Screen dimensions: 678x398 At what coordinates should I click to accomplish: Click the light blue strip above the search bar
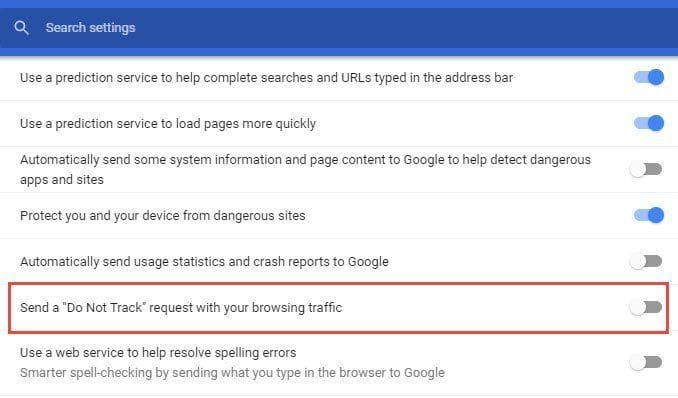click(339, 4)
